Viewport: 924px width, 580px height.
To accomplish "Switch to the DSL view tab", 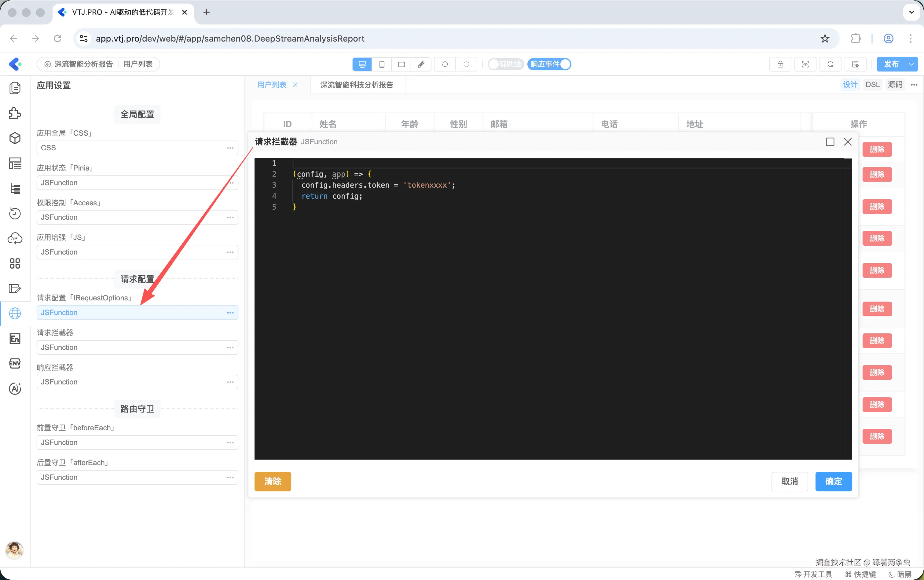I will click(872, 85).
